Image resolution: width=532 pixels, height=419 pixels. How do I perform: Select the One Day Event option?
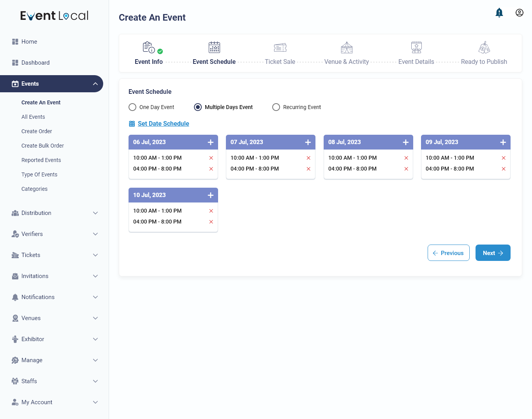(132, 107)
